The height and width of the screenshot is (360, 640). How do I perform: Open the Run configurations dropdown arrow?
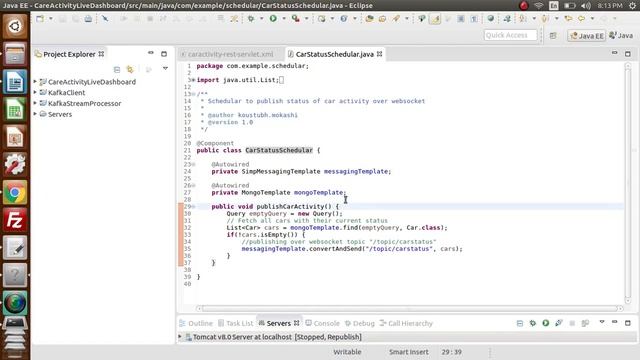284,19
